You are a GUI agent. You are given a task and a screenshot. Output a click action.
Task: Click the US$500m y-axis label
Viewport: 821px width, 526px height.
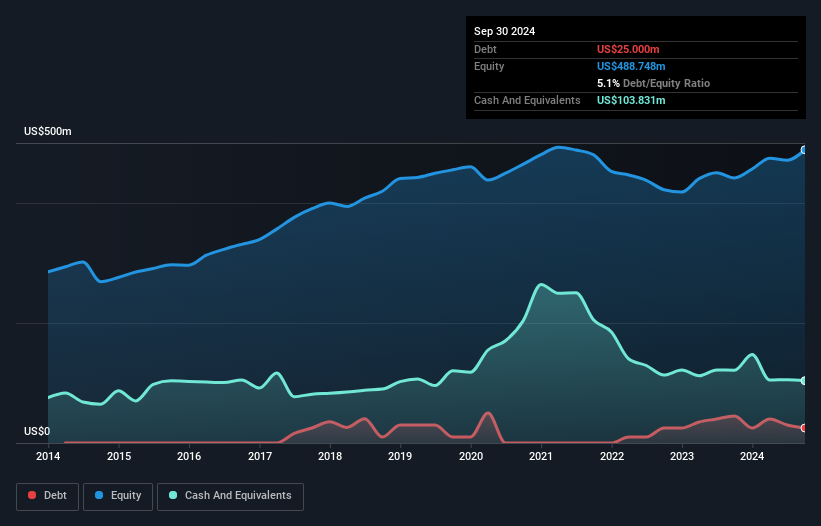tap(48, 132)
